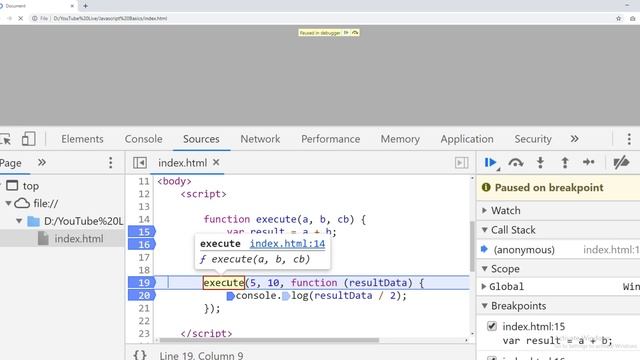This screenshot has height=360, width=640.
Task: Follow the index.html:14 link in tooltip
Action: (x=287, y=244)
